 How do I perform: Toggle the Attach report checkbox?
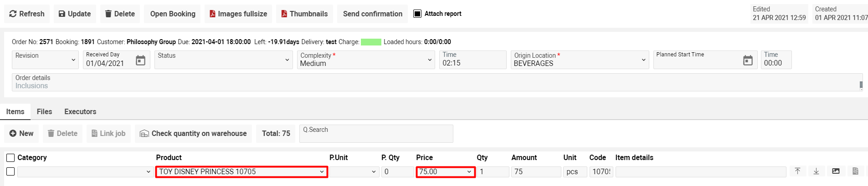[417, 14]
